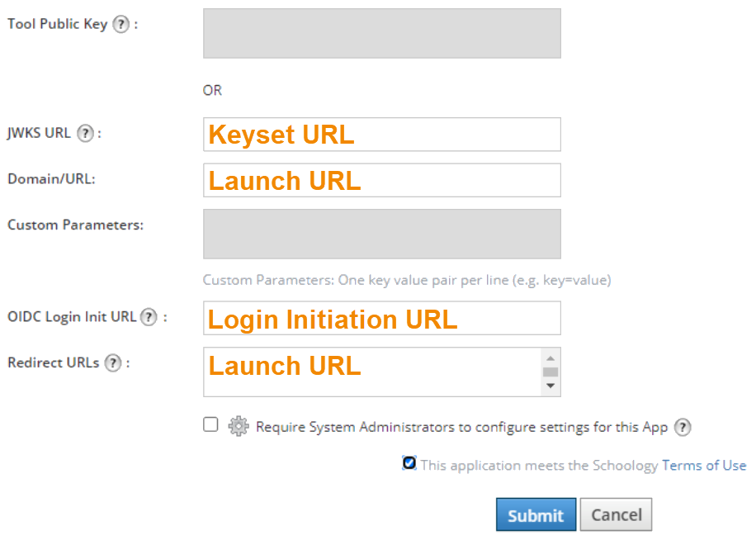Open the Tool Public Key help tooltip
This screenshot has height=540, width=756.
click(x=120, y=24)
